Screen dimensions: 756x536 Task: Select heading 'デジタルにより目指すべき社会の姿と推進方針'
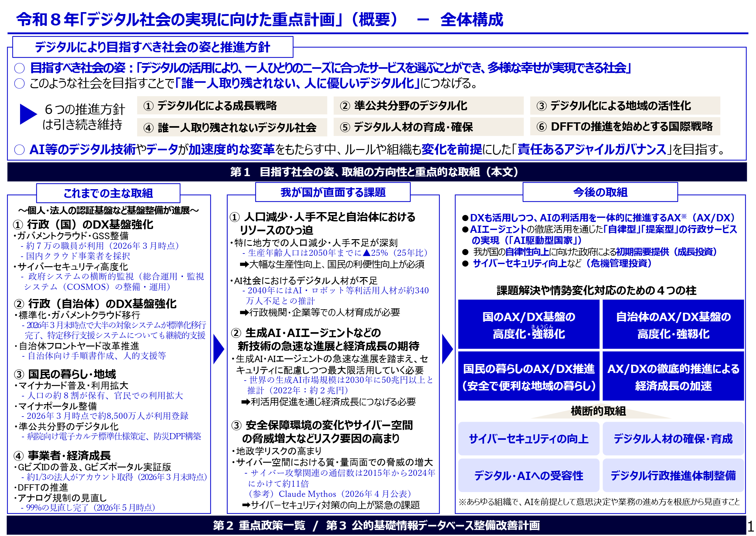[x=153, y=47]
